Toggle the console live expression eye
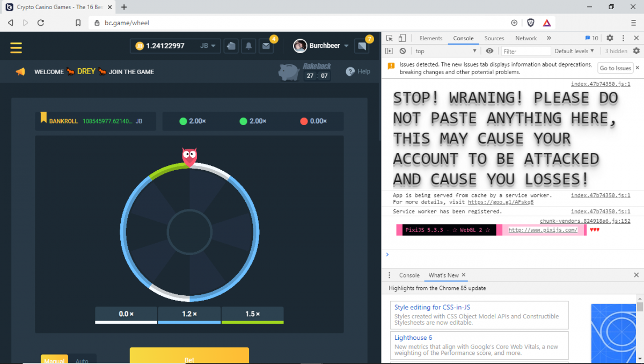Viewport: 644px width, 364px height. click(x=489, y=51)
